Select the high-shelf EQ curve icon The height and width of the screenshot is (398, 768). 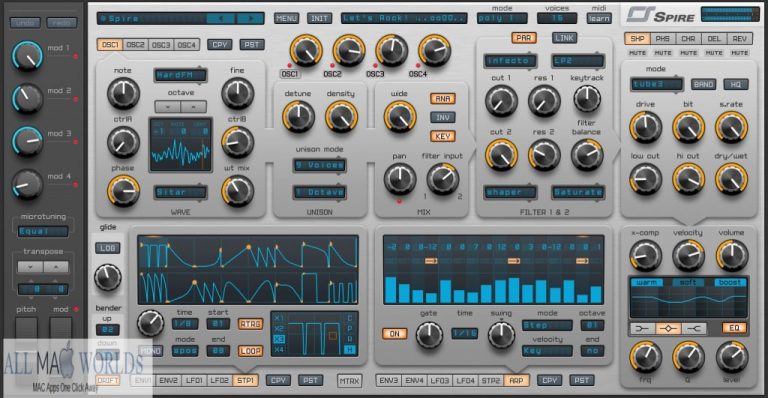pyautogui.click(x=694, y=328)
